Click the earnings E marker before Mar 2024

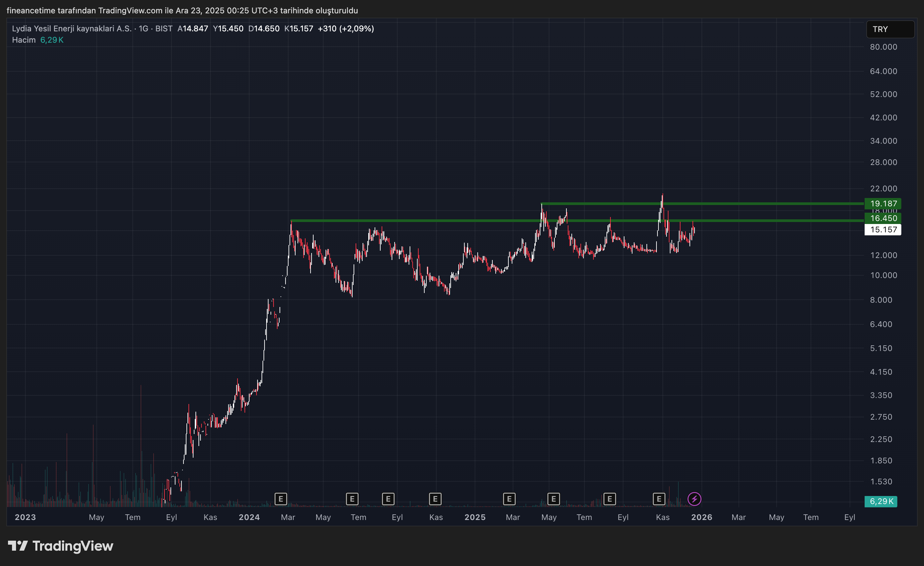point(281,499)
